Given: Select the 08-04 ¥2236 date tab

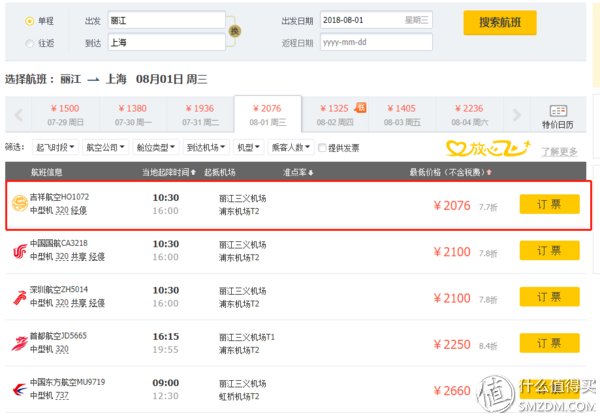Looking at the screenshot, I should coord(470,114).
